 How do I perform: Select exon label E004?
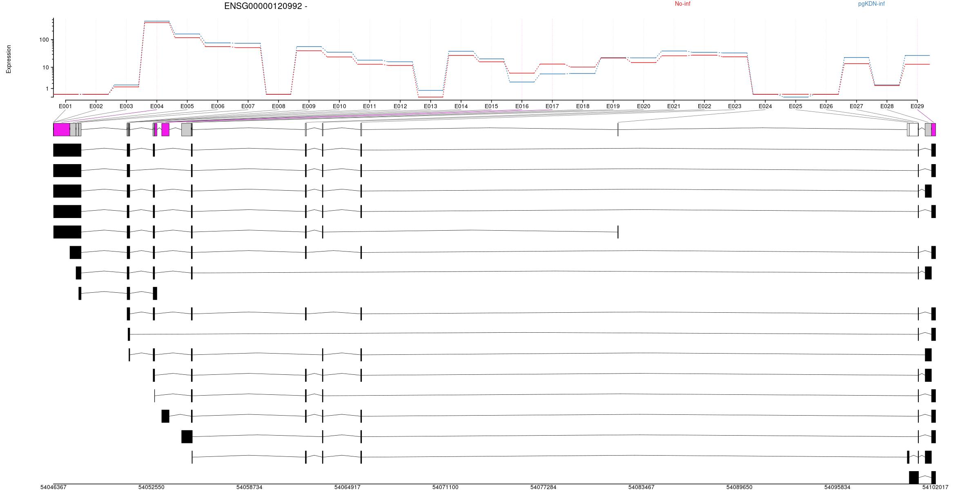[x=157, y=106]
